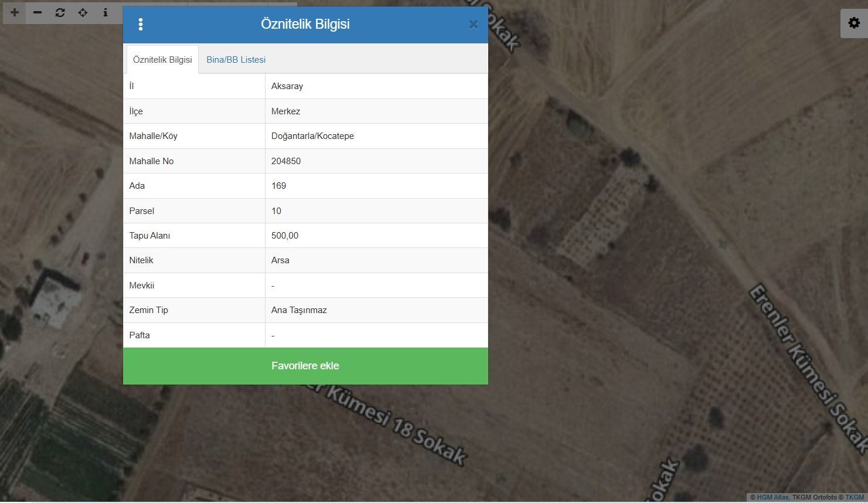
Task: Open the map settings gear
Action: [854, 23]
